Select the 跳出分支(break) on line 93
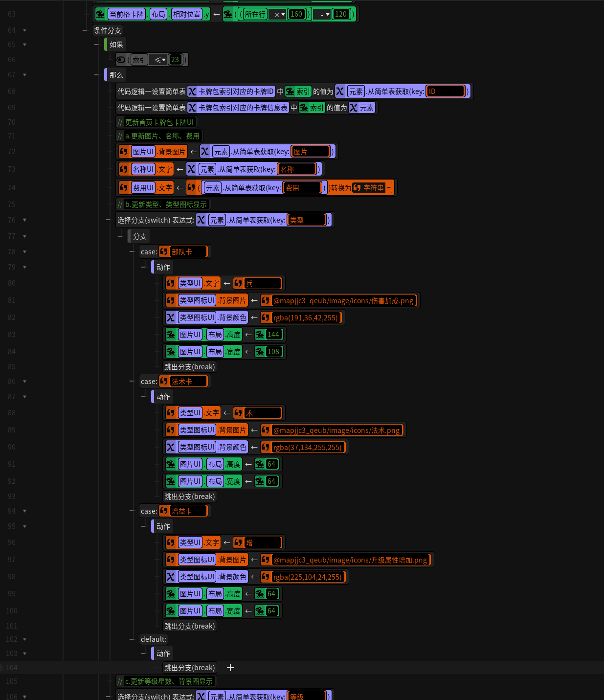Viewport: 604px width, 700px height. tap(190, 497)
